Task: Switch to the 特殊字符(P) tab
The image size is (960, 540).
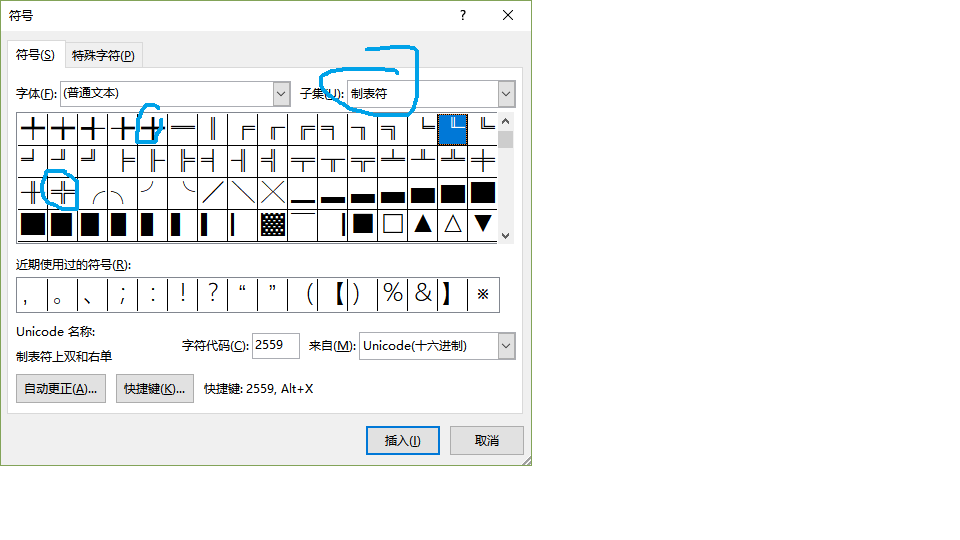Action: click(x=103, y=55)
